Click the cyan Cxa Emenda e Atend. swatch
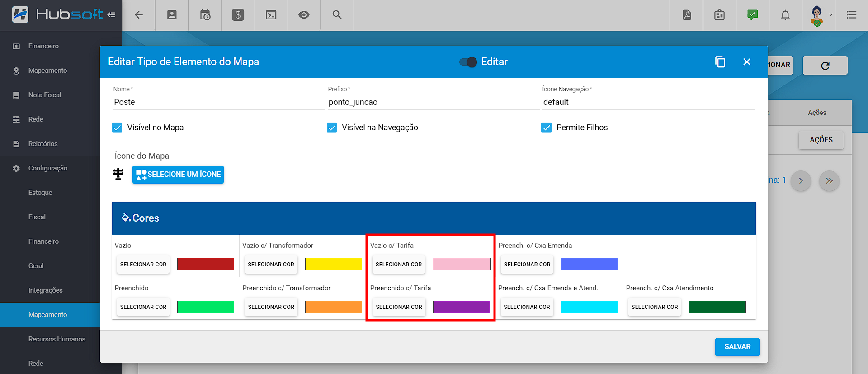The image size is (868, 374). 590,307
